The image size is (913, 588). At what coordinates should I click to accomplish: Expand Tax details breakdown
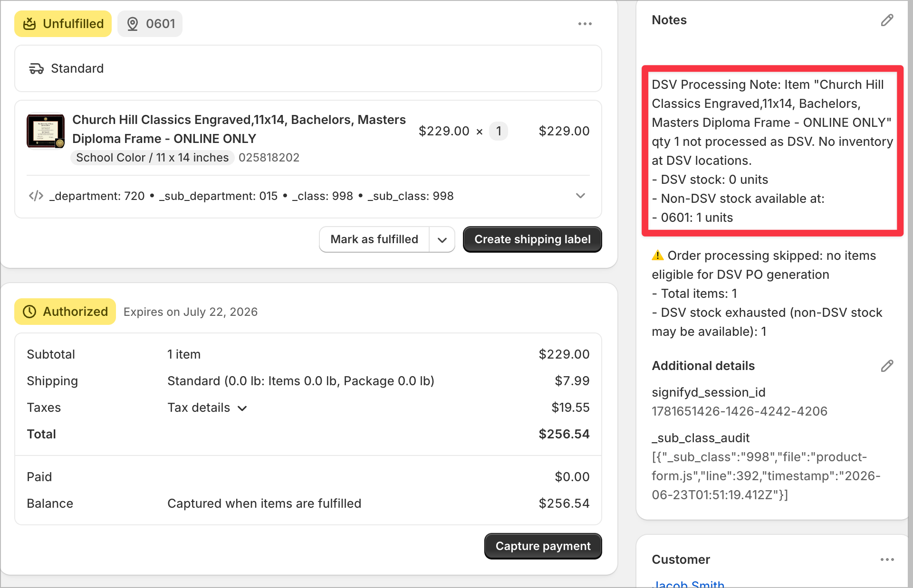(x=207, y=408)
